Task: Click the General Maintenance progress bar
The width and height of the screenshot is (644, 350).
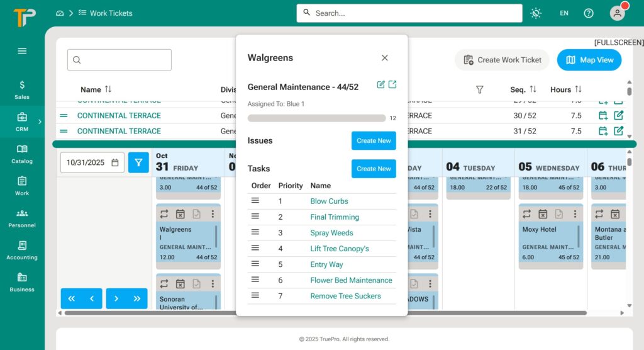Action: [x=316, y=118]
